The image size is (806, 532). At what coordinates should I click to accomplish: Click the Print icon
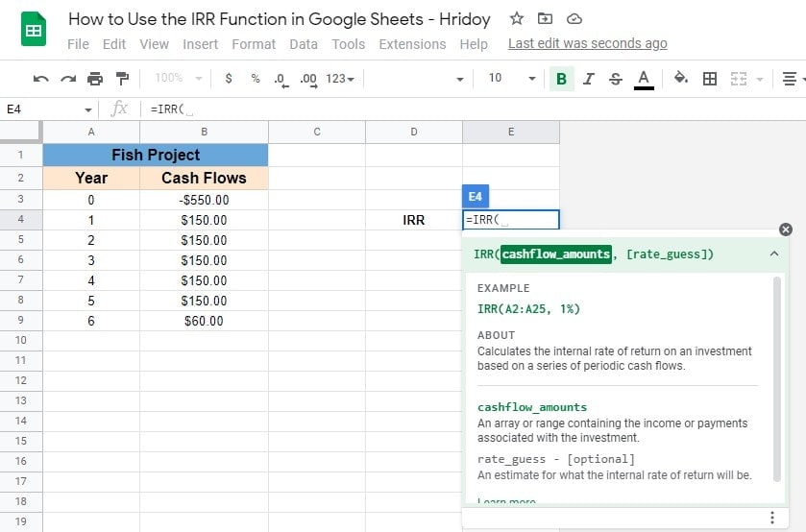[94, 79]
